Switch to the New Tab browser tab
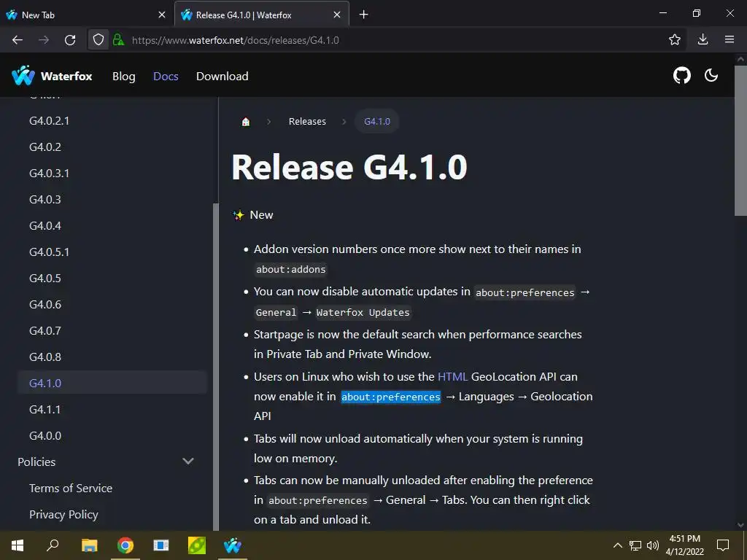Viewport: 747px width, 560px height. (x=86, y=15)
